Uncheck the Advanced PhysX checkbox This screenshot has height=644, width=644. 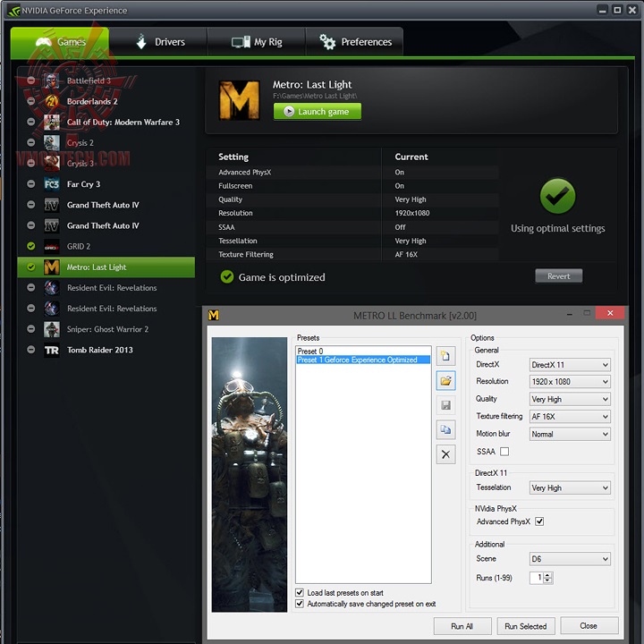pos(539,521)
